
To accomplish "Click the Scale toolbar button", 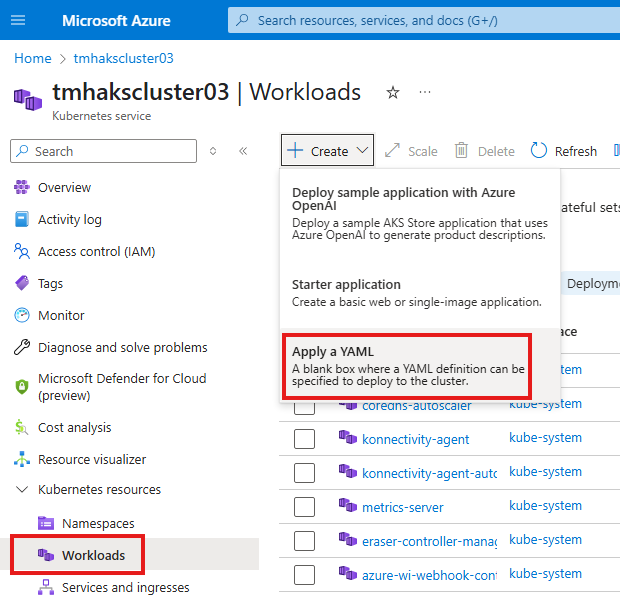I will tap(411, 151).
